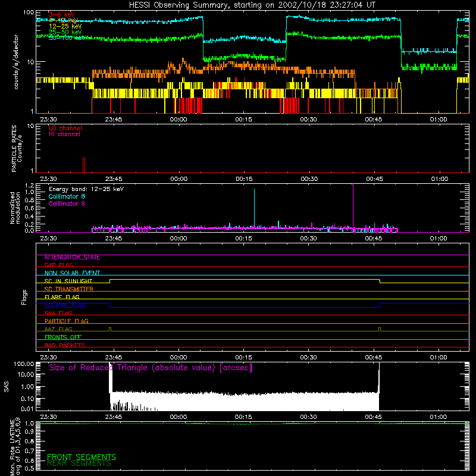The height and width of the screenshot is (476, 476).
Task: Click the Collimator 9 legend label
Action: (67, 203)
